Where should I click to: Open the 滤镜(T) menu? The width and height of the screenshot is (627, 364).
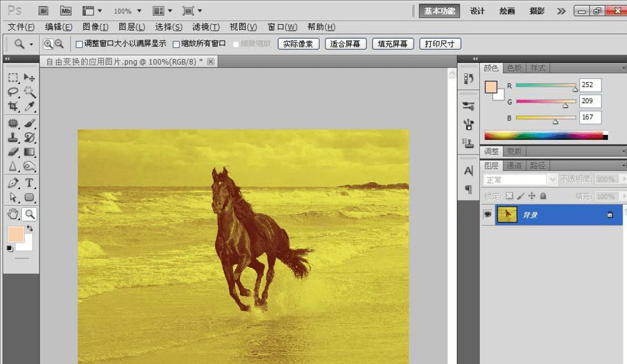(x=206, y=27)
